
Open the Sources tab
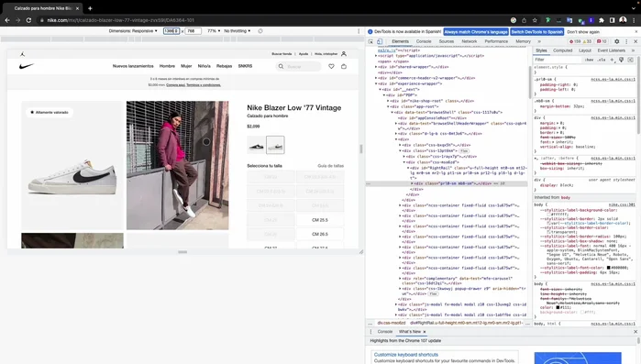point(447,41)
